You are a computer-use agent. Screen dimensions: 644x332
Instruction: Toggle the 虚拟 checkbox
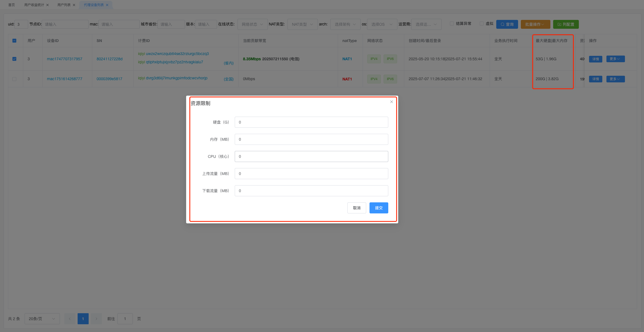(x=481, y=23)
